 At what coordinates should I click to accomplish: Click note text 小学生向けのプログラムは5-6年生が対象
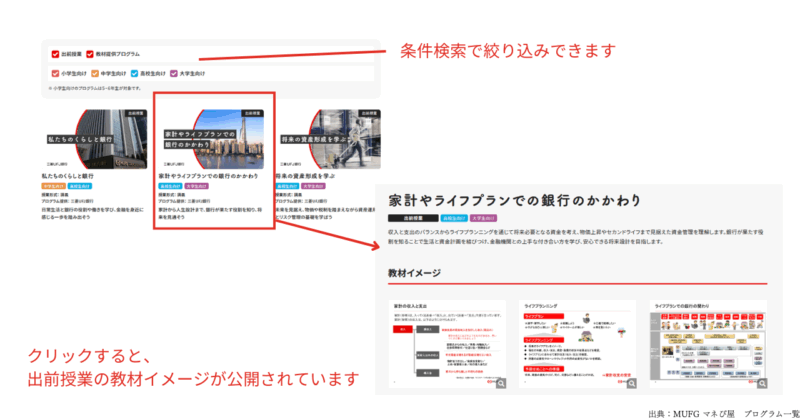95,88
